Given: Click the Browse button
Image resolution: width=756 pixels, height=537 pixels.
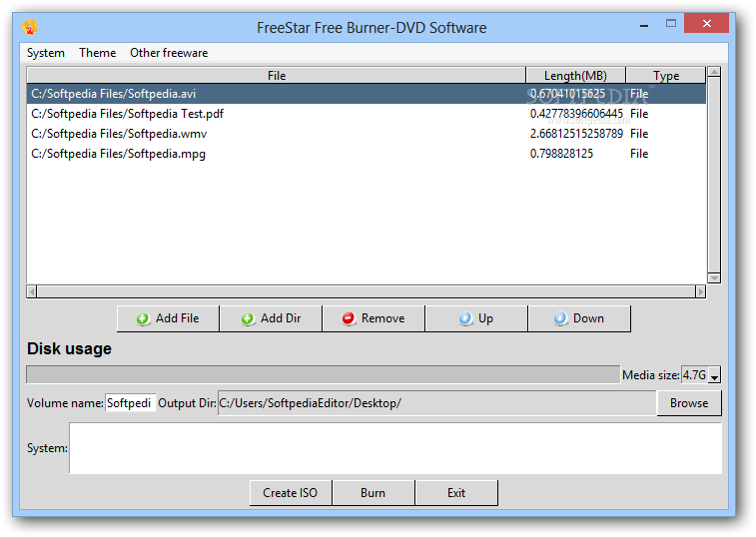Looking at the screenshot, I should (689, 403).
